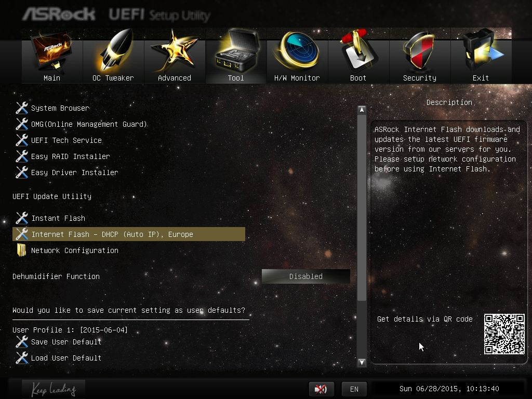Click the wrench icon next to Easy RAID Installer
Screen dimensions: 532x399
pyautogui.click(x=22, y=156)
